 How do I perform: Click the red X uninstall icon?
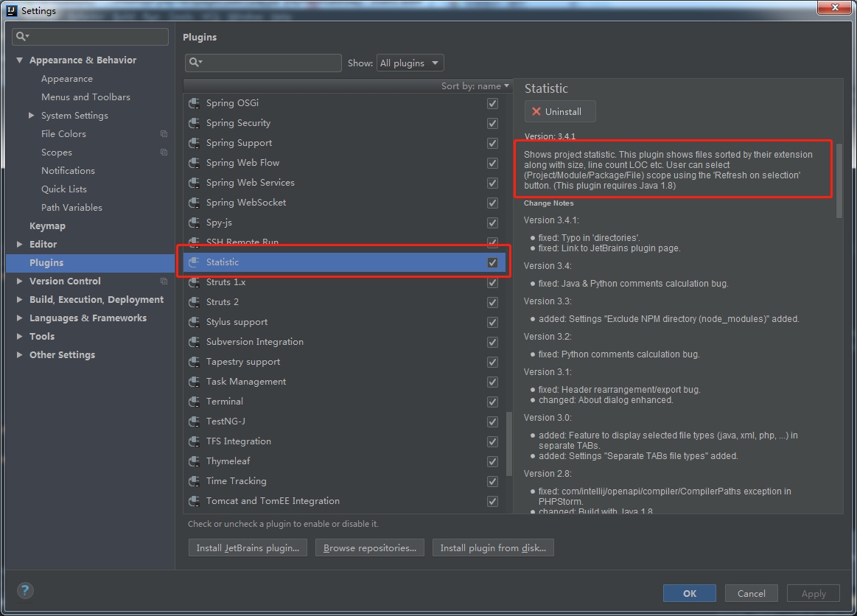click(x=536, y=111)
